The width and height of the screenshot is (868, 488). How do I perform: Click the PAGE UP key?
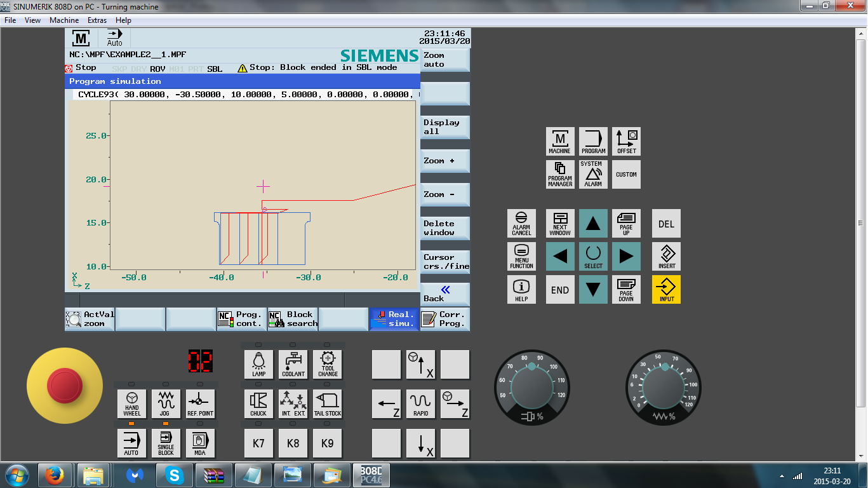point(626,224)
